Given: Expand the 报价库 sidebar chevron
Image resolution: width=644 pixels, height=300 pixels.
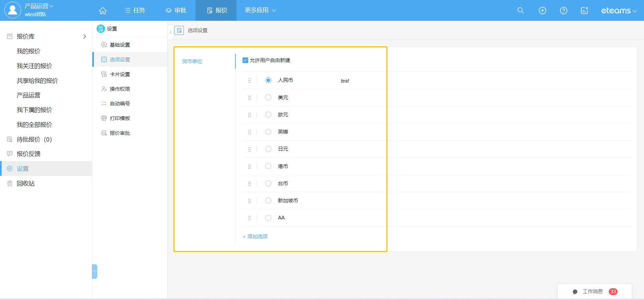Looking at the screenshot, I should 85,37.
